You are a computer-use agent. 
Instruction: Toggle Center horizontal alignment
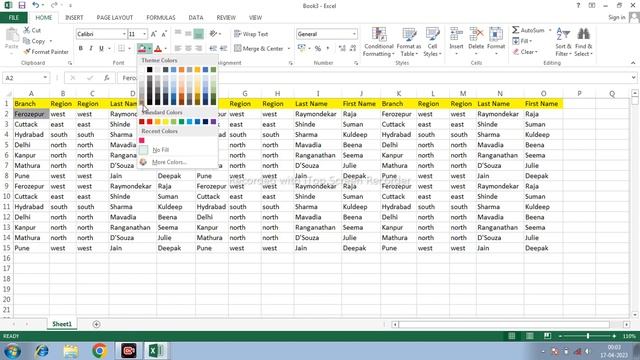point(188,49)
